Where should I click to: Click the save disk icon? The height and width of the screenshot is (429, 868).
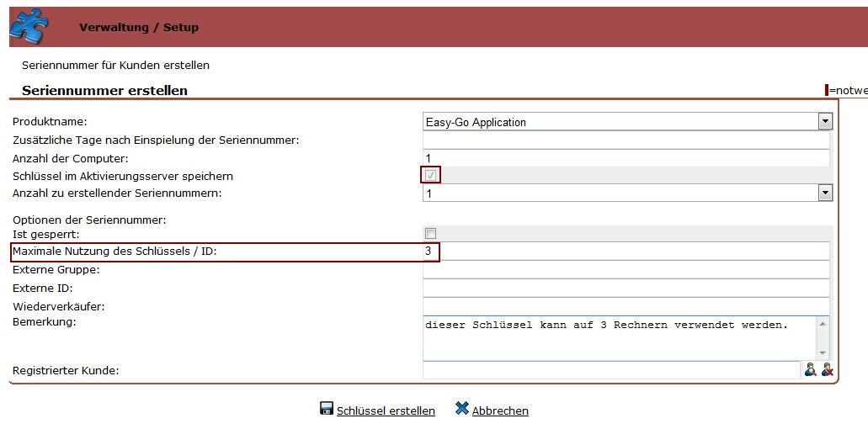[x=327, y=409]
